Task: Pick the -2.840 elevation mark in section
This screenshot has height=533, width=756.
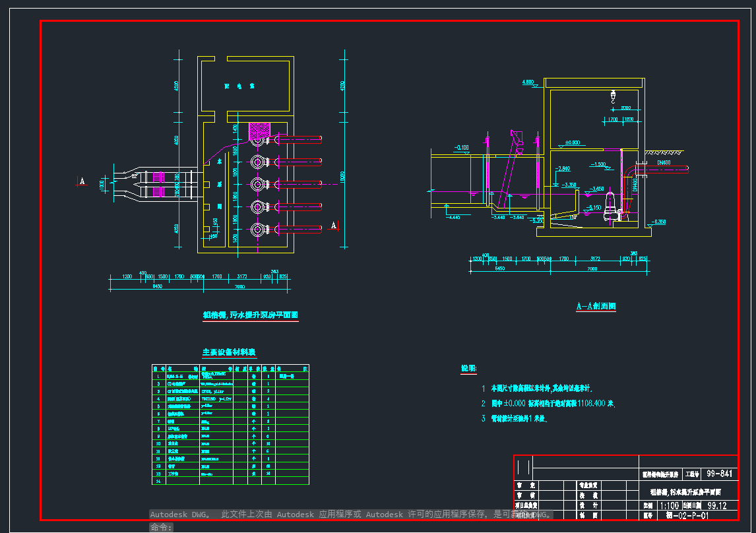Action: pyautogui.click(x=563, y=169)
